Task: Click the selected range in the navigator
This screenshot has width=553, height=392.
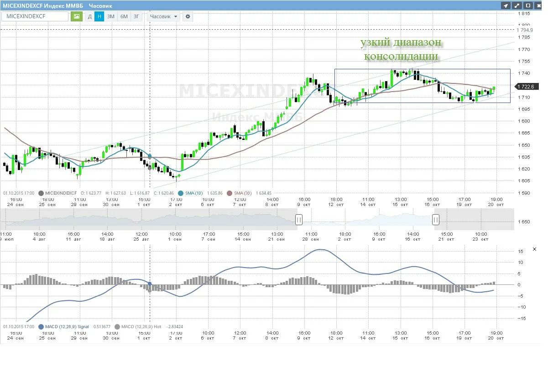Action: [x=367, y=220]
